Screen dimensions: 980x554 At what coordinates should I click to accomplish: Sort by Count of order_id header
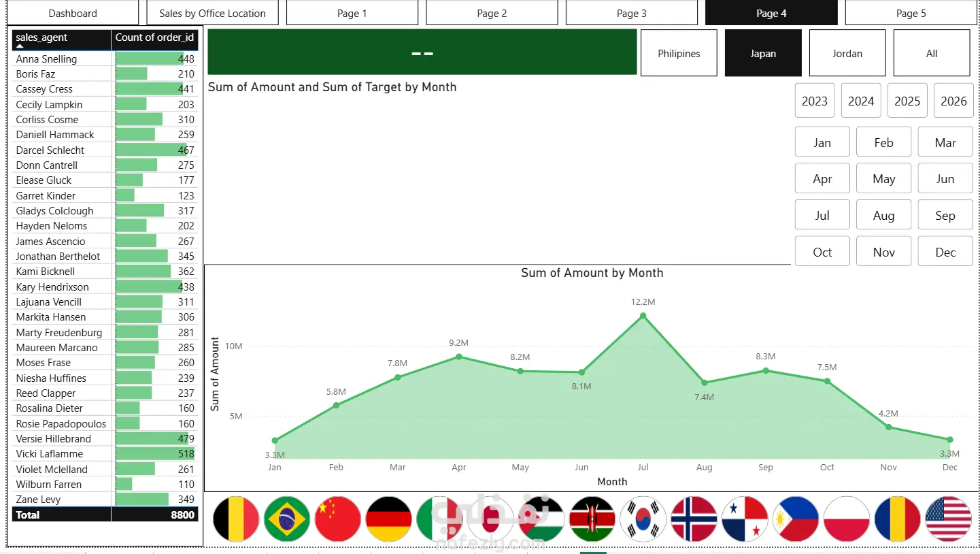click(x=155, y=39)
